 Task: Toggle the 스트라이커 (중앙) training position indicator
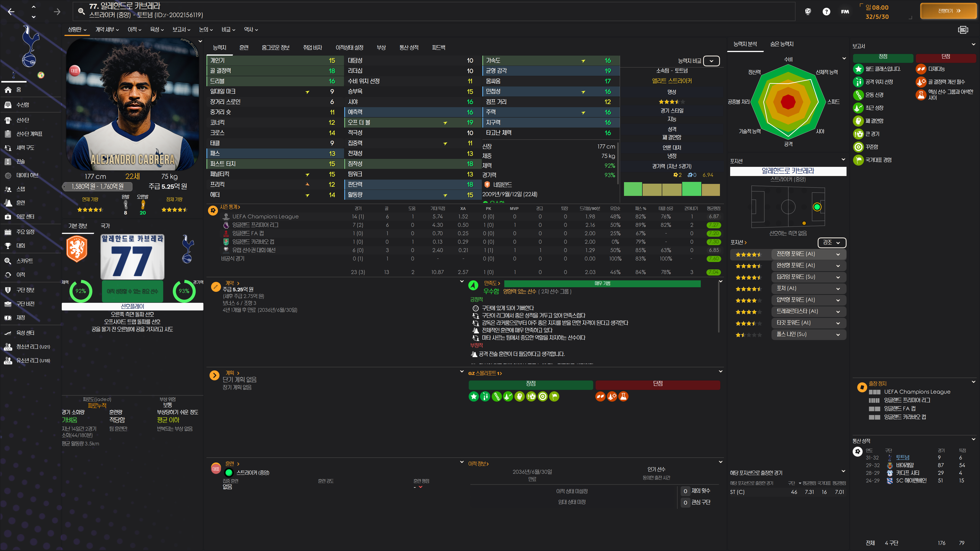[x=229, y=473]
